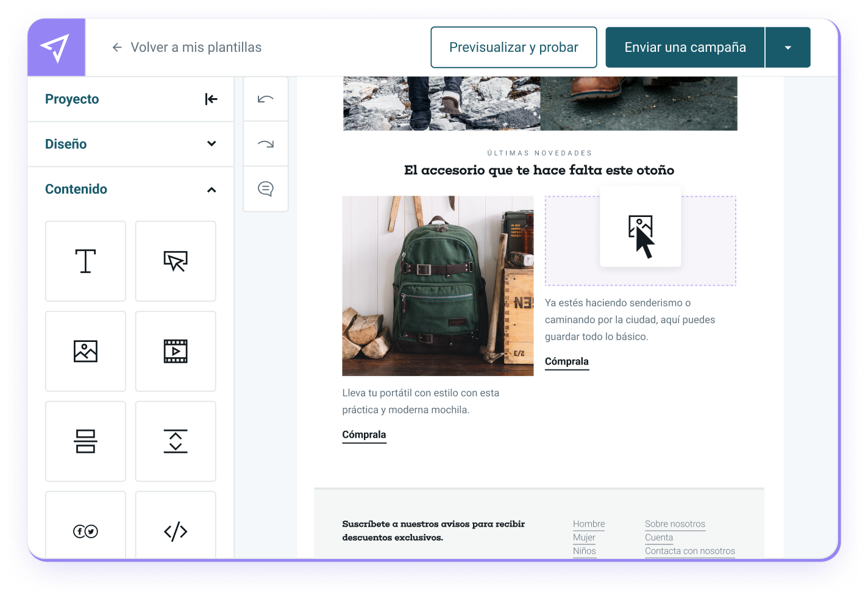Click the paragraph Lleva tu portátil con estilo
868x598 pixels.
421,402
